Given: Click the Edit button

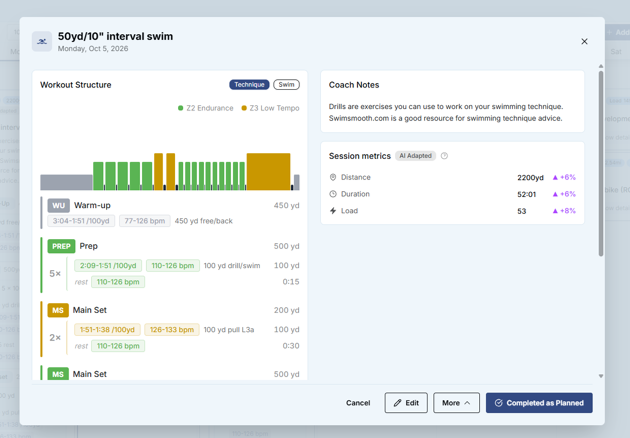Looking at the screenshot, I should (406, 403).
